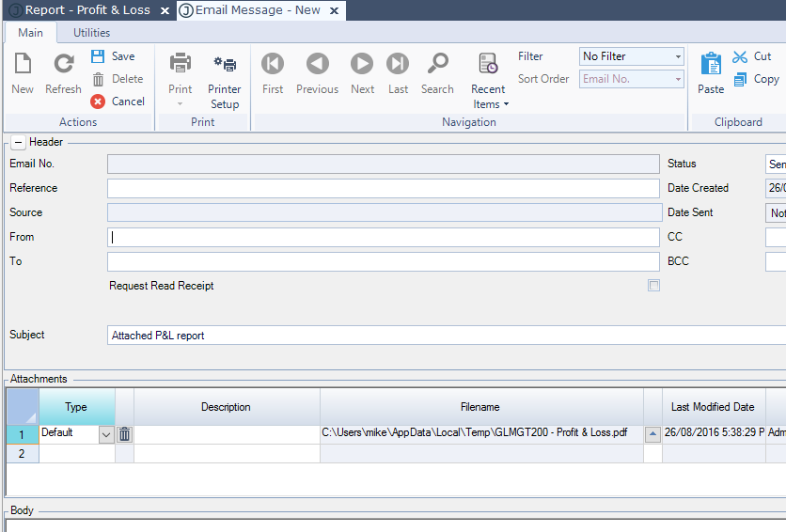Collapse the Header section
The width and height of the screenshot is (786, 532).
(x=18, y=142)
